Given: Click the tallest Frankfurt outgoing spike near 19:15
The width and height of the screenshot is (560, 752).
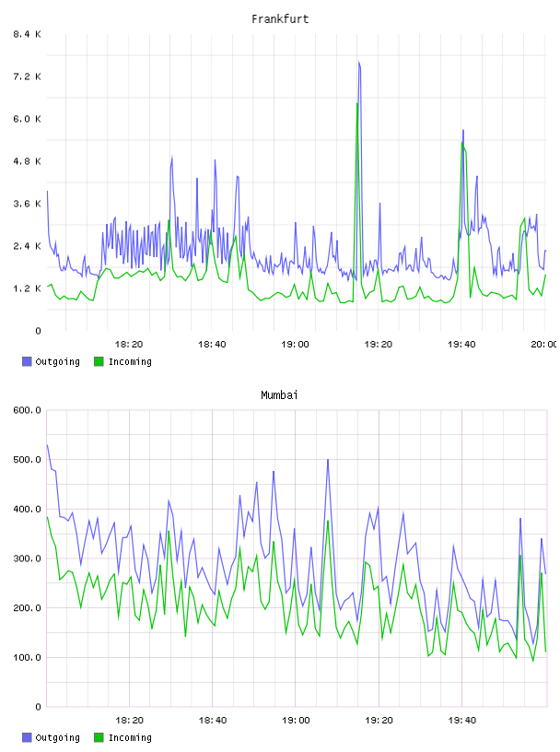Looking at the screenshot, I should [359, 63].
